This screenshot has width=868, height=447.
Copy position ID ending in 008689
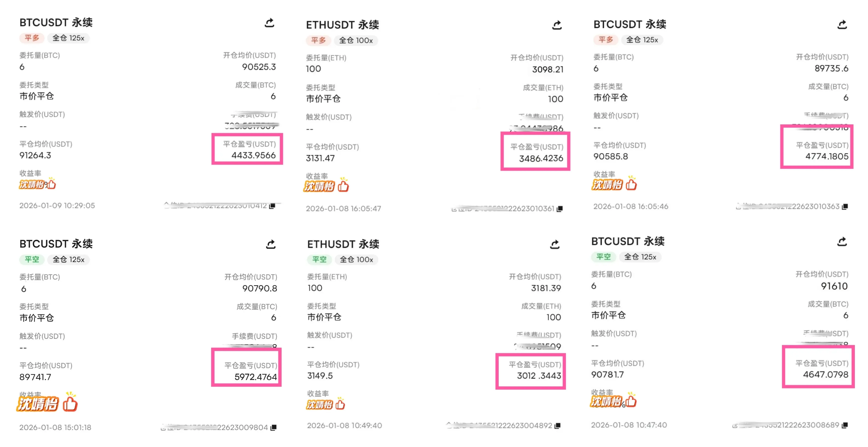(844, 425)
